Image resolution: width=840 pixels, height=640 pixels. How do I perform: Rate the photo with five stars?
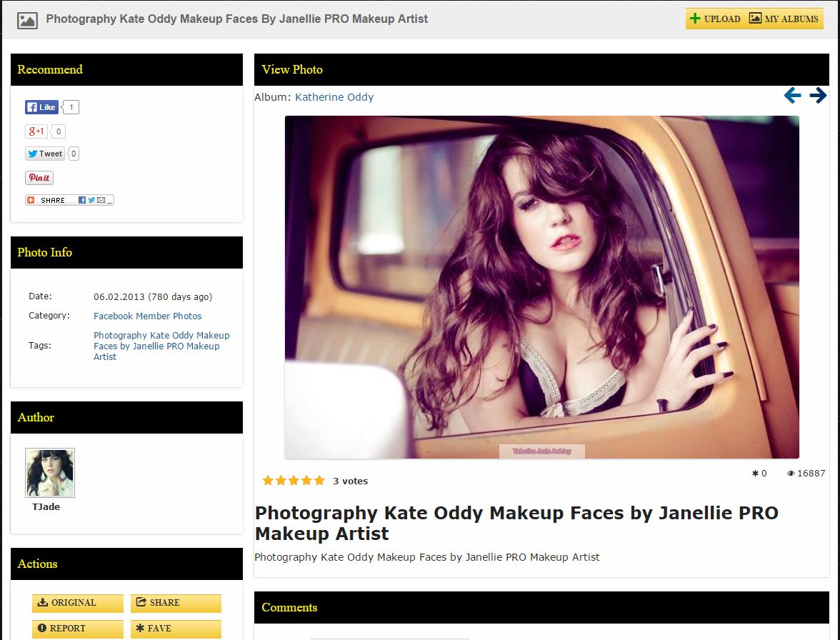click(319, 481)
